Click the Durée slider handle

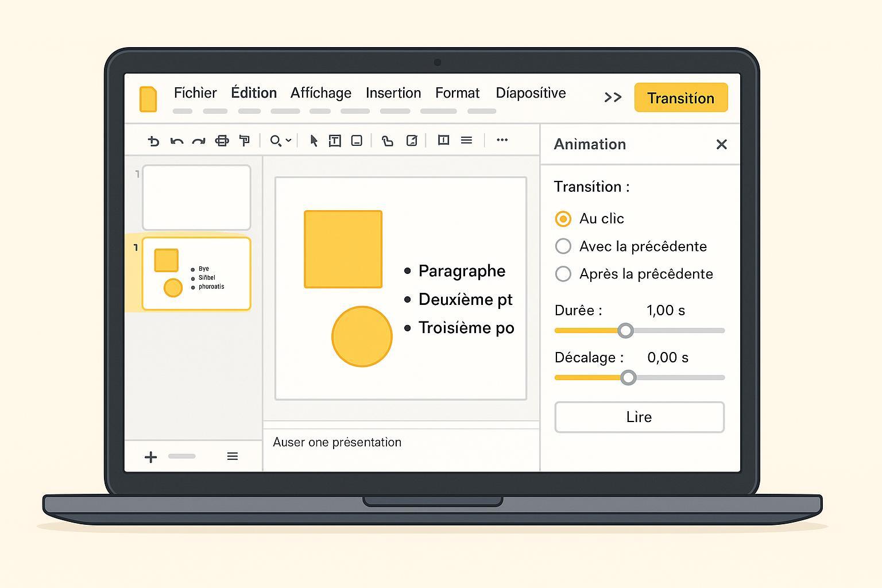[x=625, y=331]
